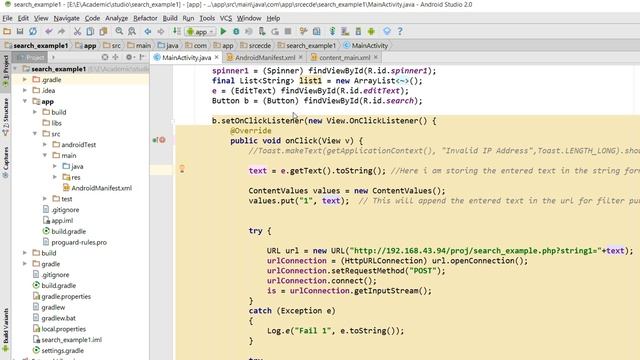The width and height of the screenshot is (640, 360).
Task: Expand the test folder
Action: click(45, 199)
